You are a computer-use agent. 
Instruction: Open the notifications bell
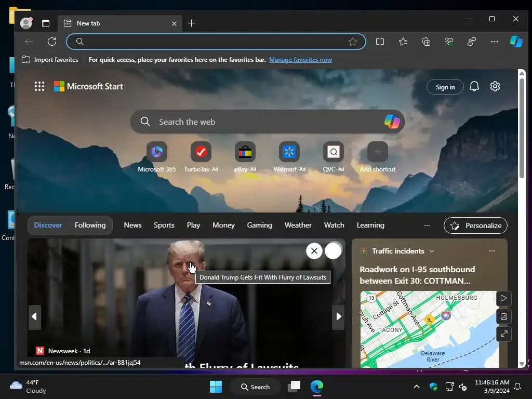[x=474, y=87]
